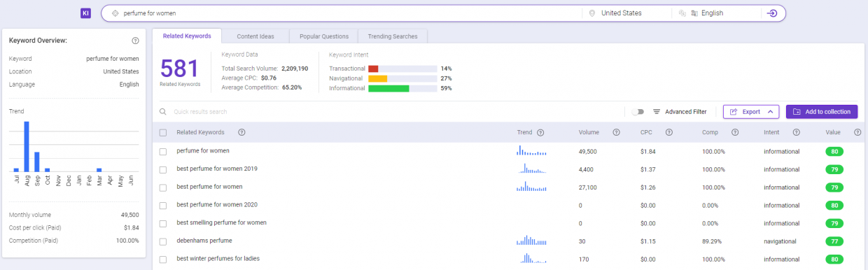Click 'best winter perfumes for ladies' keyword
Viewport: 868px width, 270px height.
[218, 259]
